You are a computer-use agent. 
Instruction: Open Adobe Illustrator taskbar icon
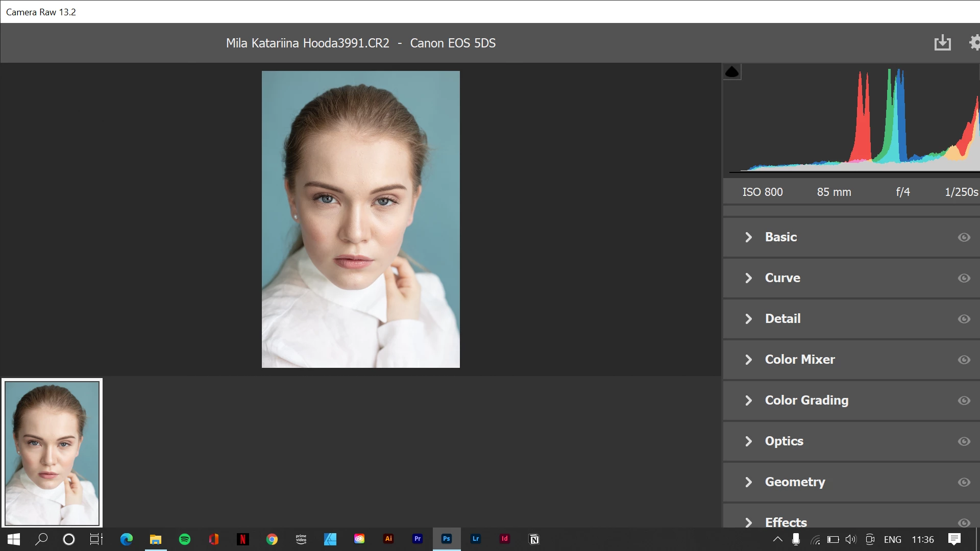click(388, 539)
